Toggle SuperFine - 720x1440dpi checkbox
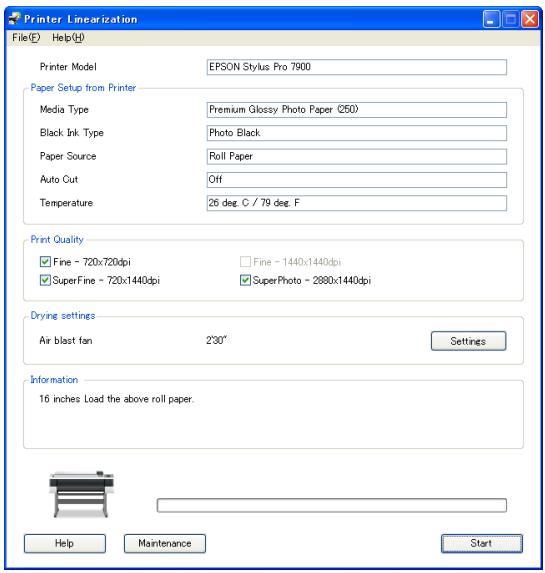The height and width of the screenshot is (573, 545). pos(45,280)
